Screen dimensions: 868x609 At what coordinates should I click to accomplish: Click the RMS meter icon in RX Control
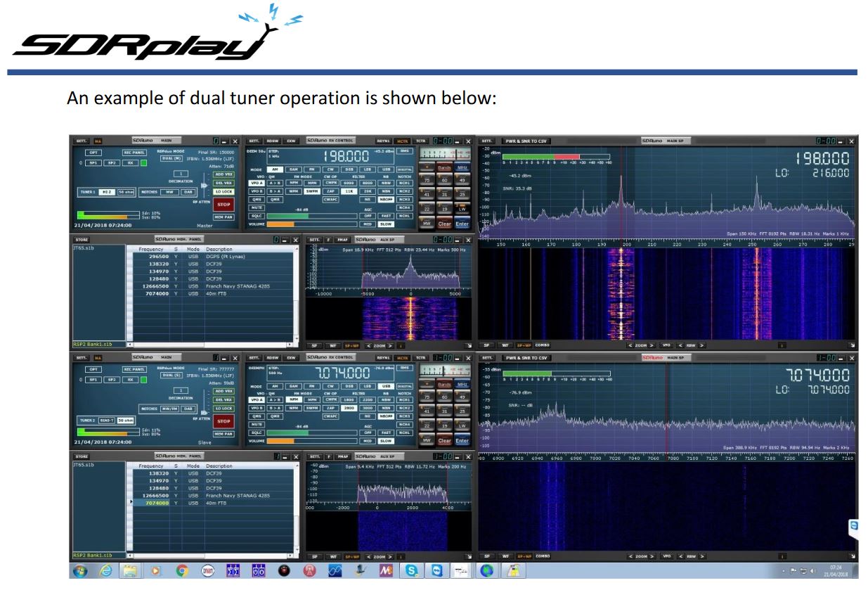click(x=406, y=151)
